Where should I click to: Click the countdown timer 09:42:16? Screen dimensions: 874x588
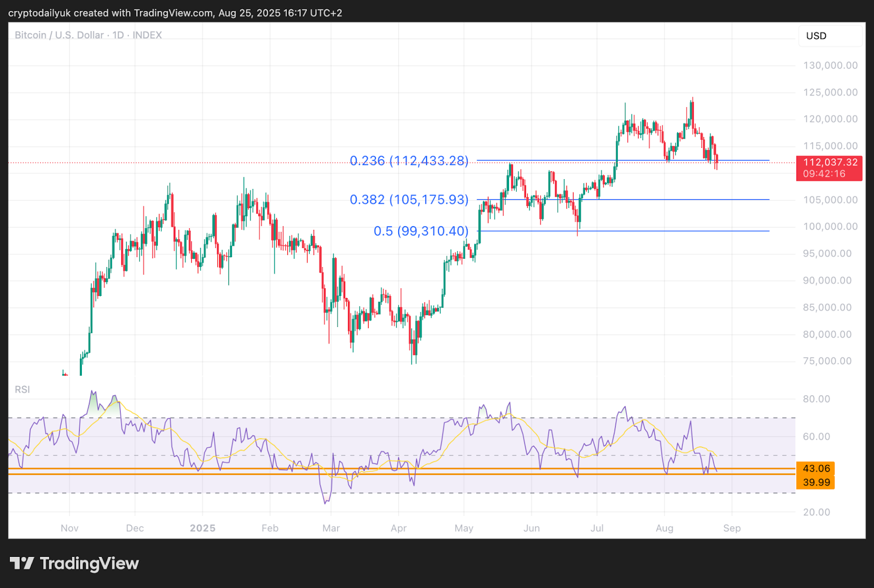point(824,174)
